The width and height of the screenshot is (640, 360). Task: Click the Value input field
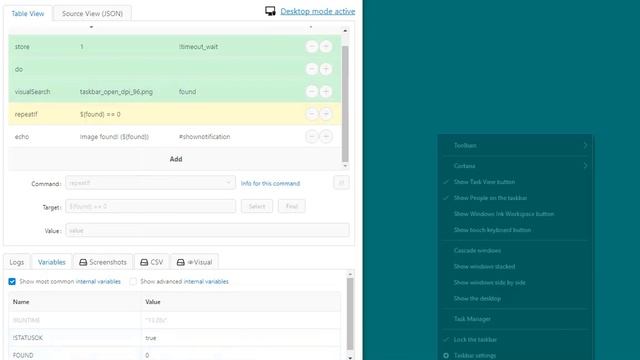pos(207,230)
